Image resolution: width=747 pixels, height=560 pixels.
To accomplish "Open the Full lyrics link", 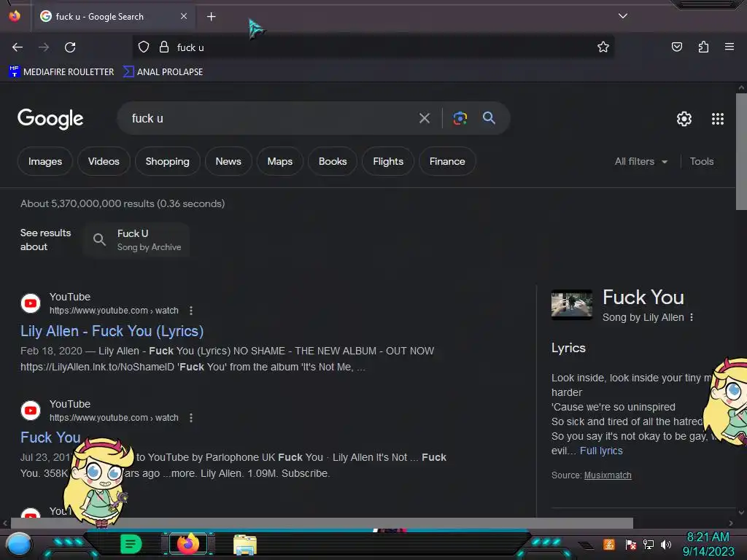I will 601,451.
